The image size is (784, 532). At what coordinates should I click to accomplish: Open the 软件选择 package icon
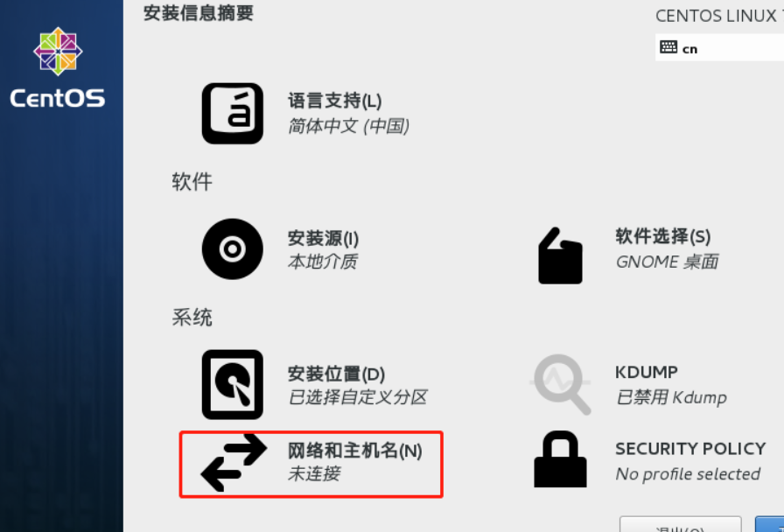click(560, 255)
